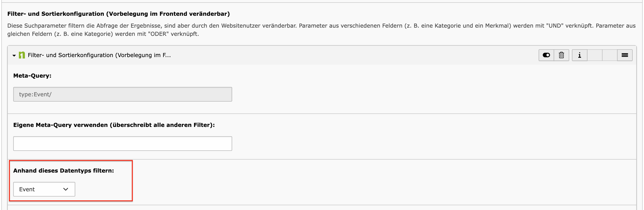This screenshot has height=210, width=644.
Task: Click the green n record icon
Action: (22, 55)
